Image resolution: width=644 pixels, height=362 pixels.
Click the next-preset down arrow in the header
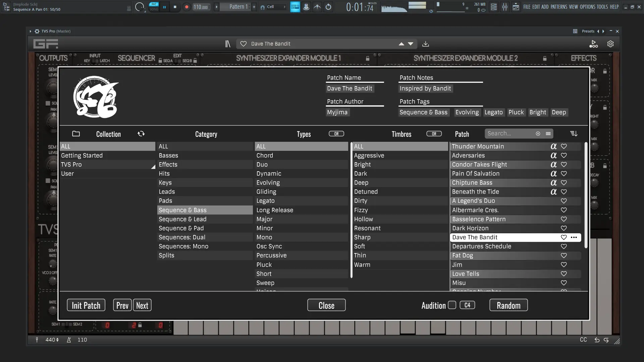pyautogui.click(x=410, y=44)
